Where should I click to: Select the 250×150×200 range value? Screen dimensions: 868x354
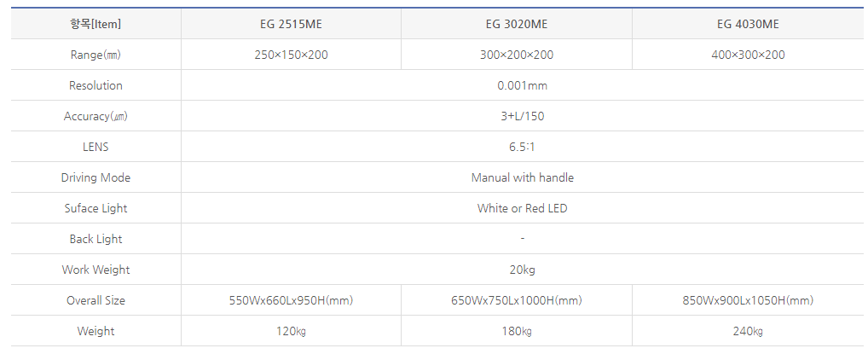click(x=291, y=55)
